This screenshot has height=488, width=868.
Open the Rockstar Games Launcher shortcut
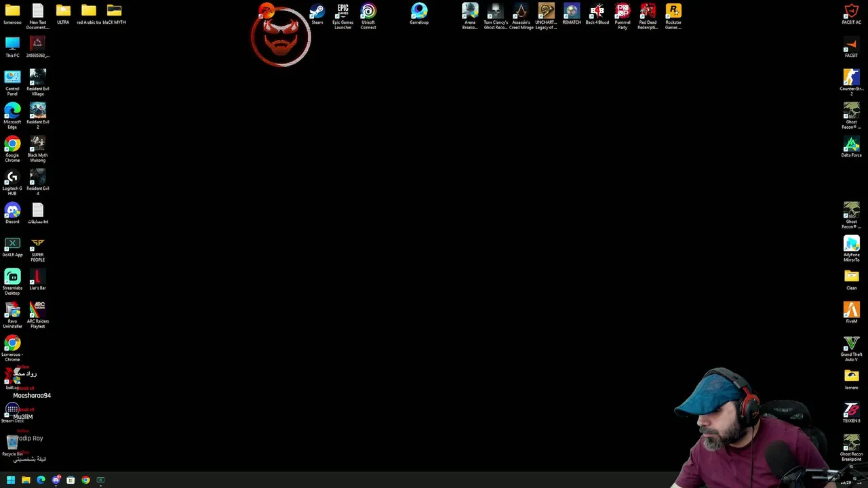coord(673,16)
